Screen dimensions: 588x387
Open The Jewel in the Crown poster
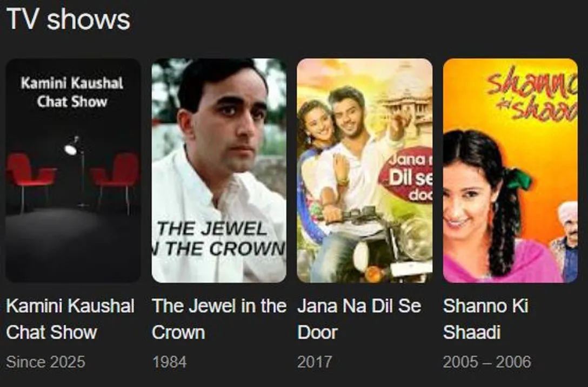click(219, 171)
